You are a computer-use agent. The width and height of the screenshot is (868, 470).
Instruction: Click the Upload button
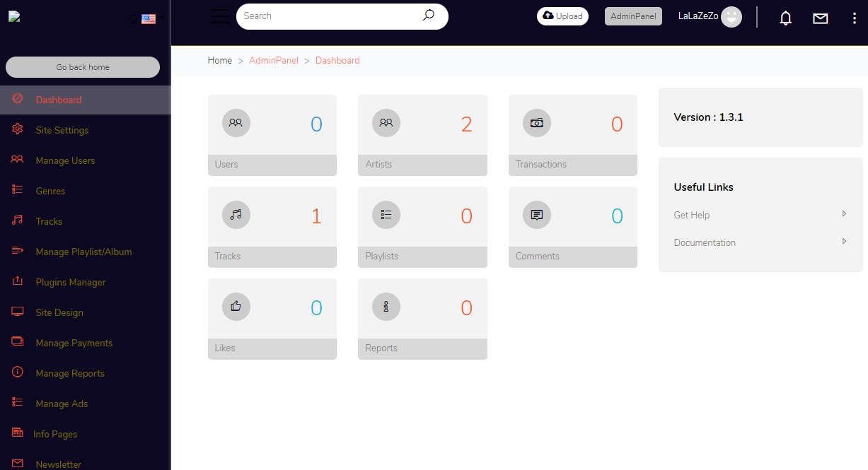(x=562, y=16)
